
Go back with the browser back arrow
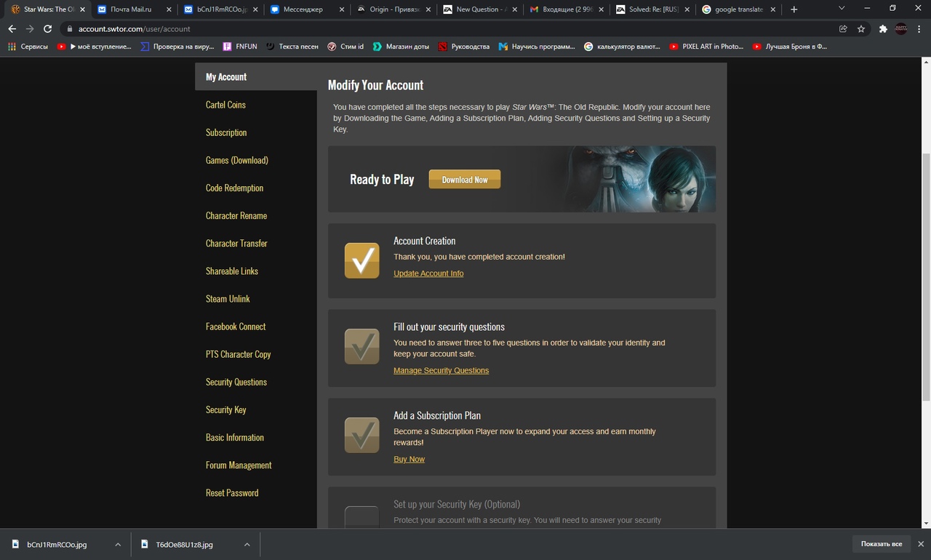12,29
